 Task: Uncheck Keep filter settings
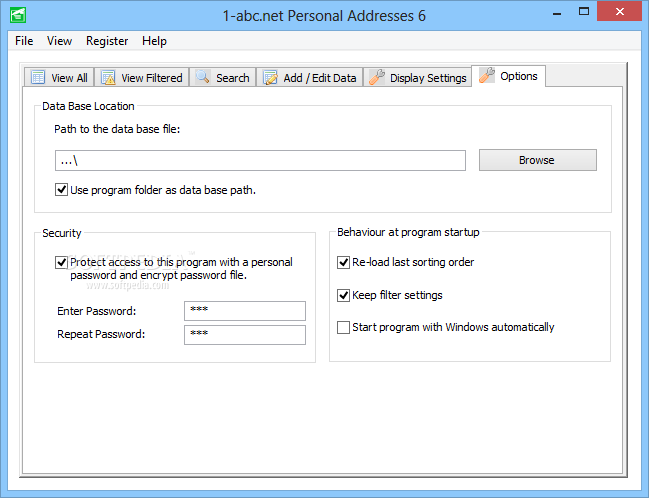pos(344,295)
